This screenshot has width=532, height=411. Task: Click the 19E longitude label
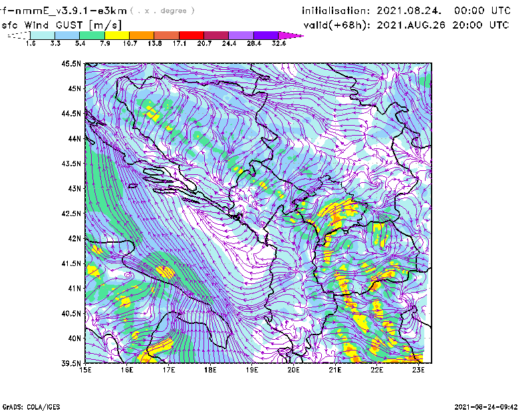(252, 370)
